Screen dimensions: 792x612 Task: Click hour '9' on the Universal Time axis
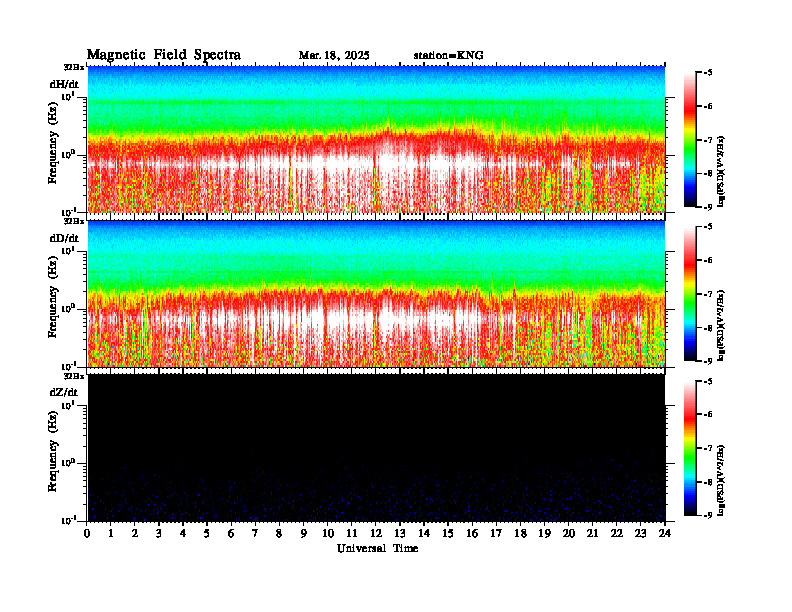(x=303, y=533)
